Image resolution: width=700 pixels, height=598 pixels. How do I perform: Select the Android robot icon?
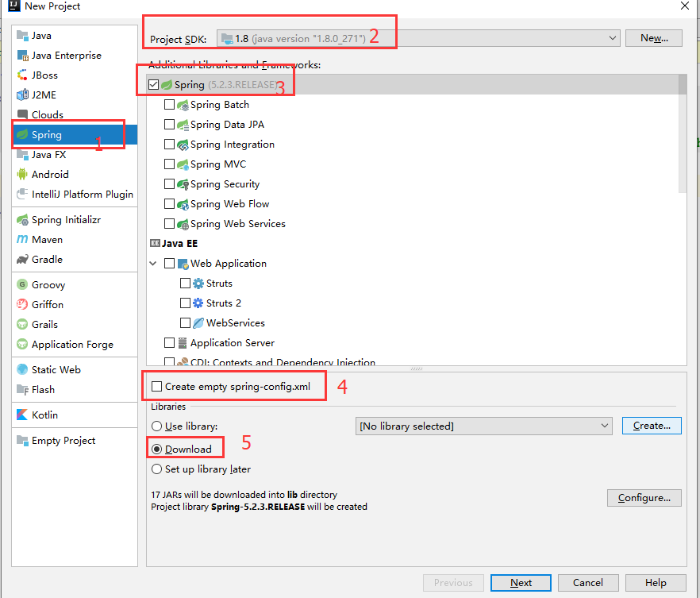click(x=22, y=174)
